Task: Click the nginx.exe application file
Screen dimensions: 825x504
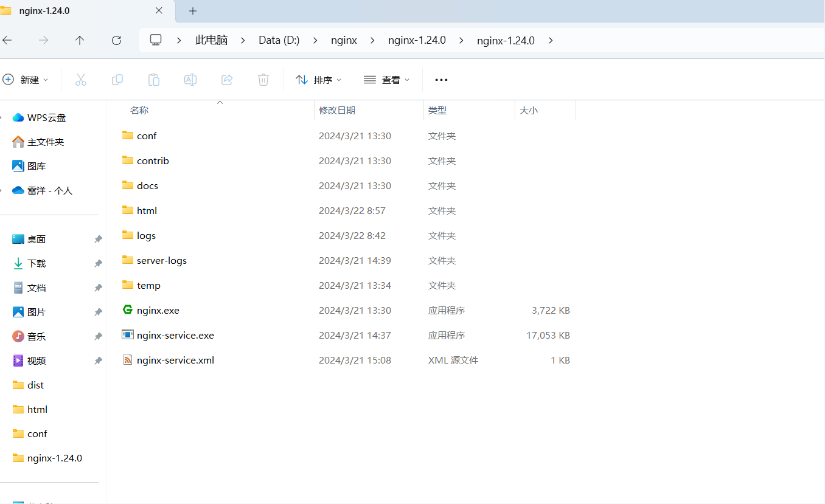Action: click(158, 310)
